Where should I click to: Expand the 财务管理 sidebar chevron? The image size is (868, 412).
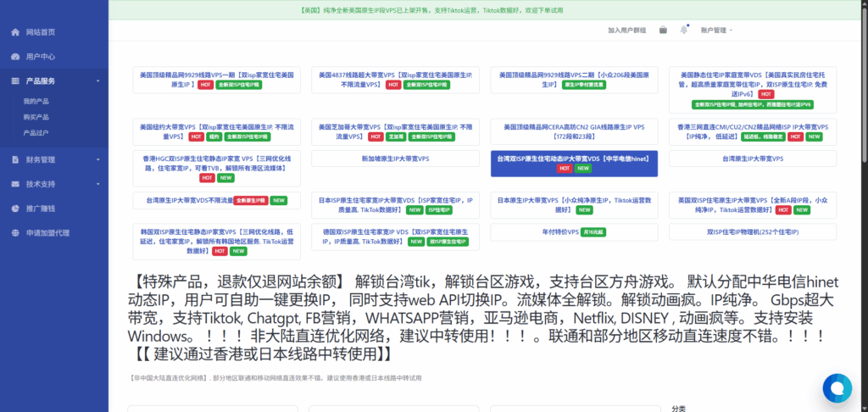(x=98, y=159)
